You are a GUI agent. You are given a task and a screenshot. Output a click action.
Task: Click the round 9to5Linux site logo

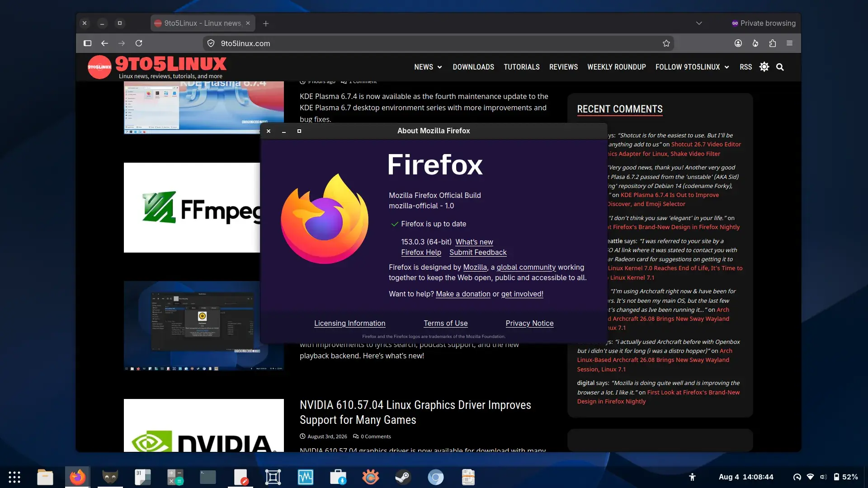(x=99, y=67)
